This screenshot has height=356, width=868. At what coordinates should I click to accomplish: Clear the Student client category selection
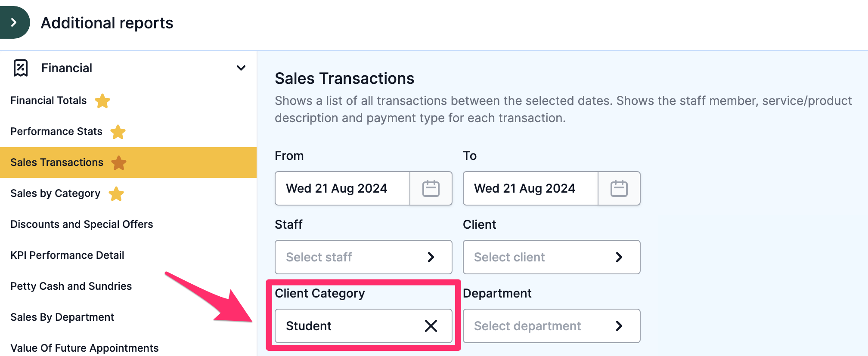click(431, 326)
